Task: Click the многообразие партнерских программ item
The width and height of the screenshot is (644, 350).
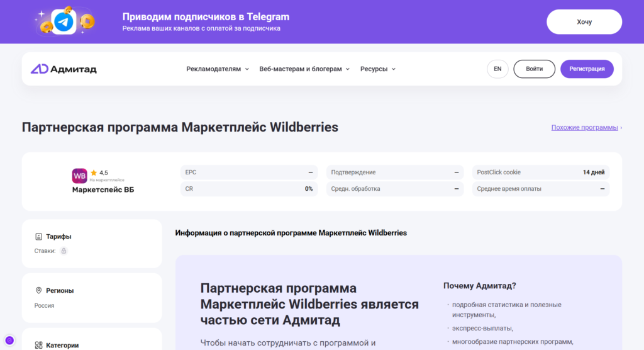Action: [513, 342]
